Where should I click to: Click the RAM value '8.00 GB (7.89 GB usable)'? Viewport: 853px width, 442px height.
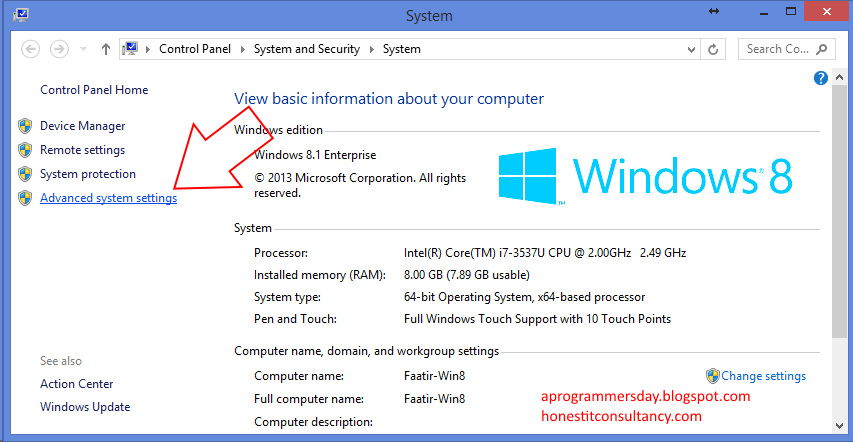tap(467, 275)
